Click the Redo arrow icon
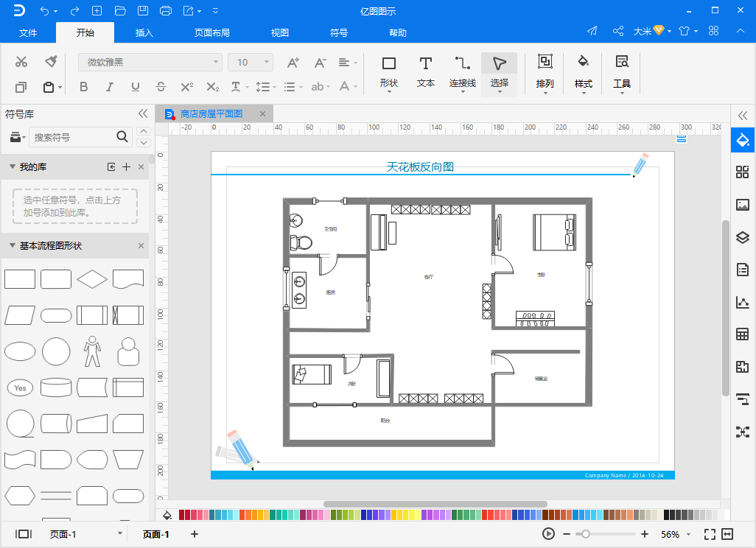The image size is (756, 548). [74, 10]
